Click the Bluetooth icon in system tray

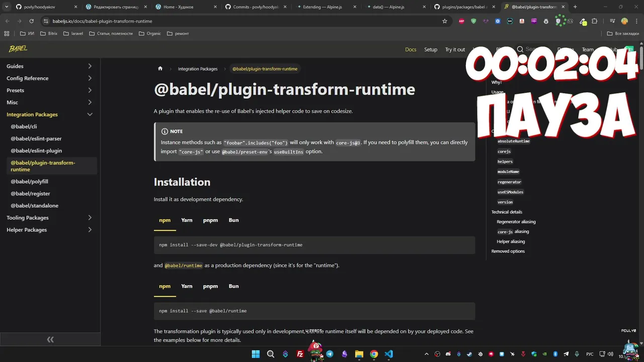pyautogui.click(x=555, y=354)
